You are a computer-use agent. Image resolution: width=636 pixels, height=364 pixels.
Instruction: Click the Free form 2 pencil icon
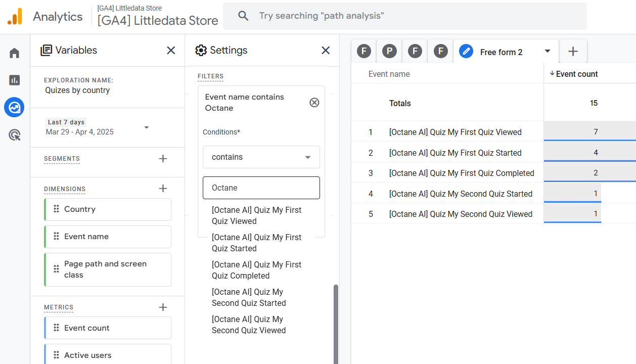[466, 51]
